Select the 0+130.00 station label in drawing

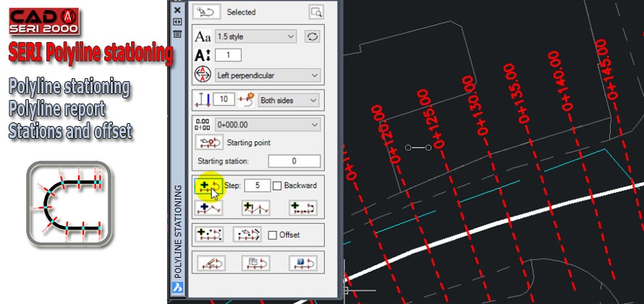(475, 105)
